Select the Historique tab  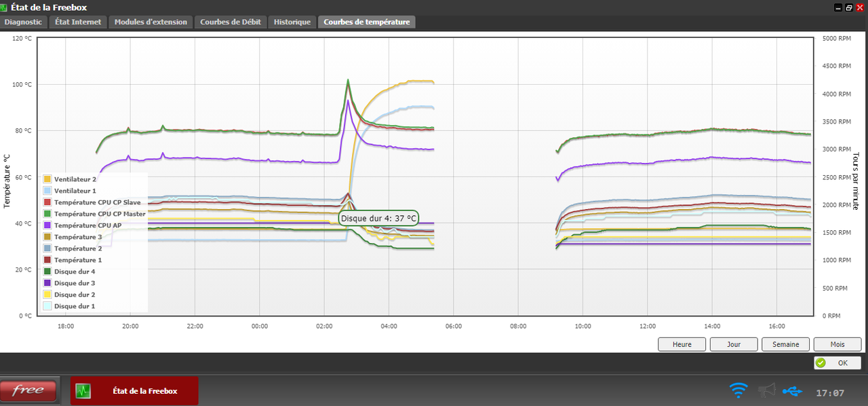click(x=292, y=22)
